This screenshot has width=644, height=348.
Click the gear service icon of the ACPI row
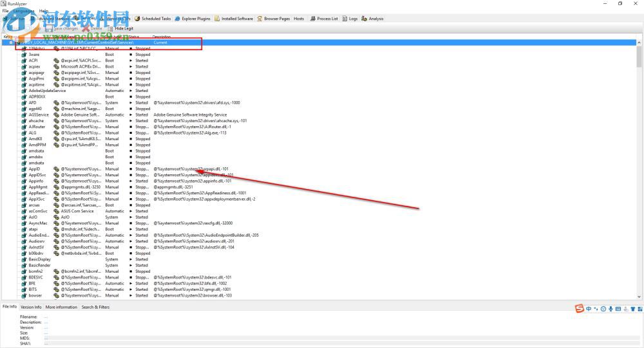(24, 60)
